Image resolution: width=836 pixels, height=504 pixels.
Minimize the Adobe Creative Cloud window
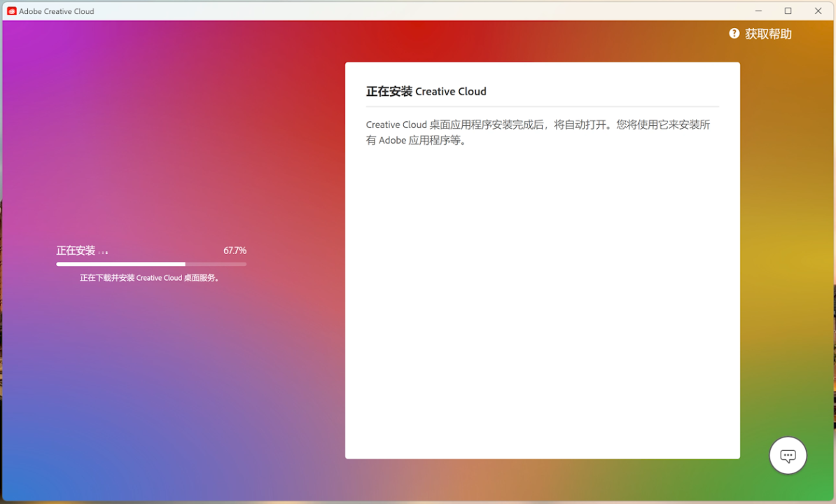758,10
